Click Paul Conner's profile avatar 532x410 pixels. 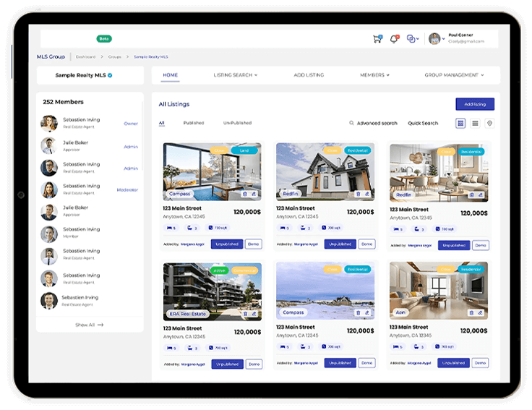tap(434, 39)
